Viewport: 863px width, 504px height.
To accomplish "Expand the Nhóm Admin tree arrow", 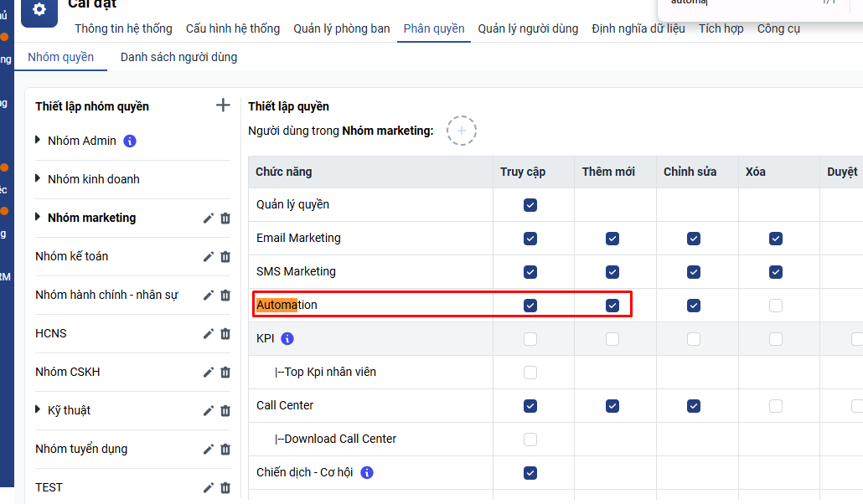I will coord(39,141).
